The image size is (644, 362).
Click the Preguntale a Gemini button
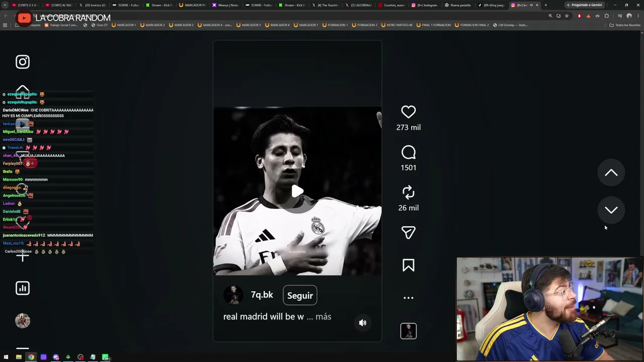point(584,5)
